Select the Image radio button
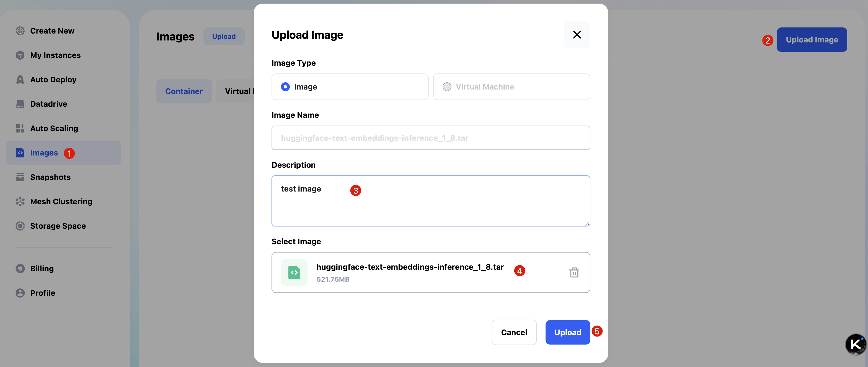The height and width of the screenshot is (367, 868). pos(285,87)
